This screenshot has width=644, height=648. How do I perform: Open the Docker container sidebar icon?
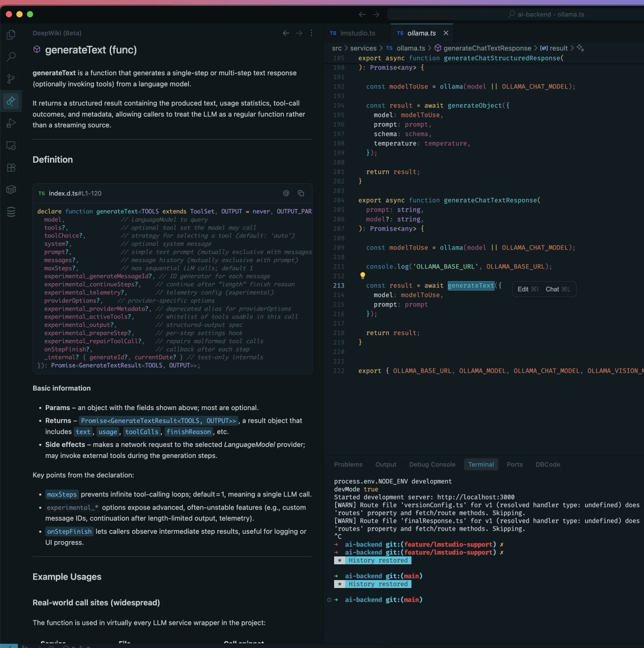pos(11,190)
